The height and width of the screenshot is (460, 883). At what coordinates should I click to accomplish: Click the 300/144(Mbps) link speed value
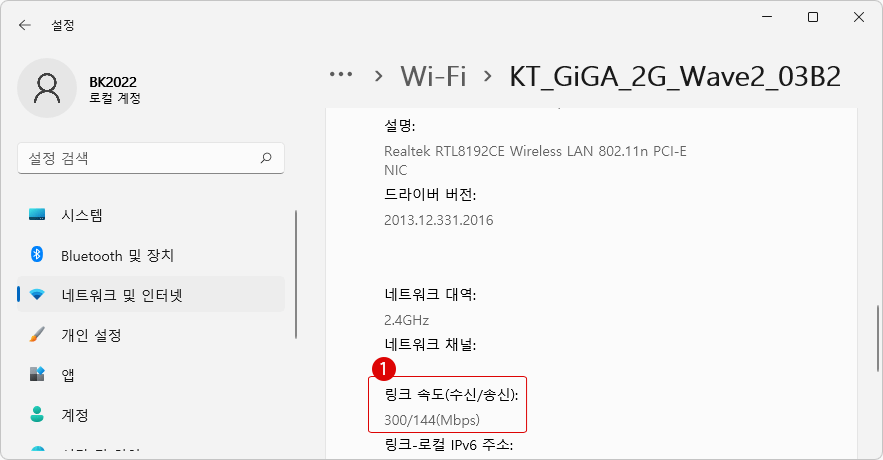(x=432, y=420)
